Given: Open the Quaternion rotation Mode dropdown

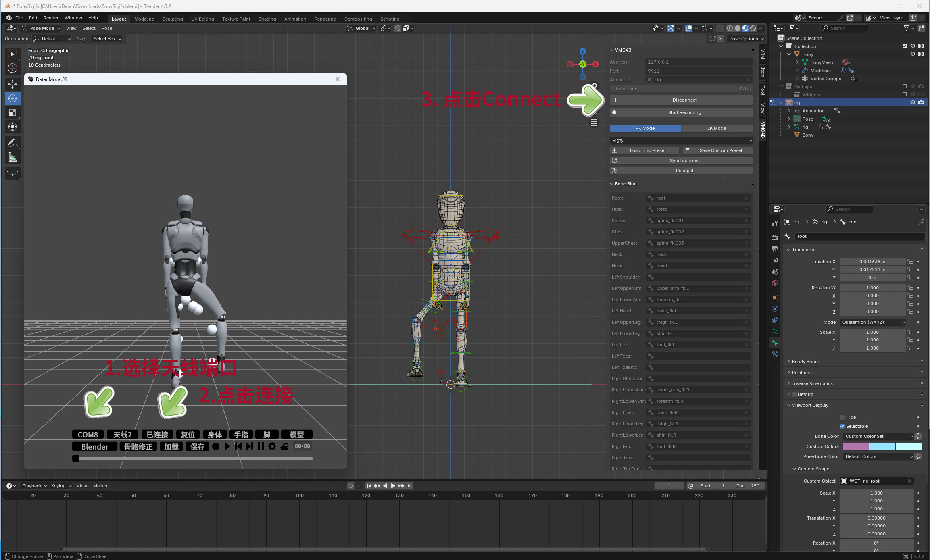Looking at the screenshot, I should click(873, 322).
